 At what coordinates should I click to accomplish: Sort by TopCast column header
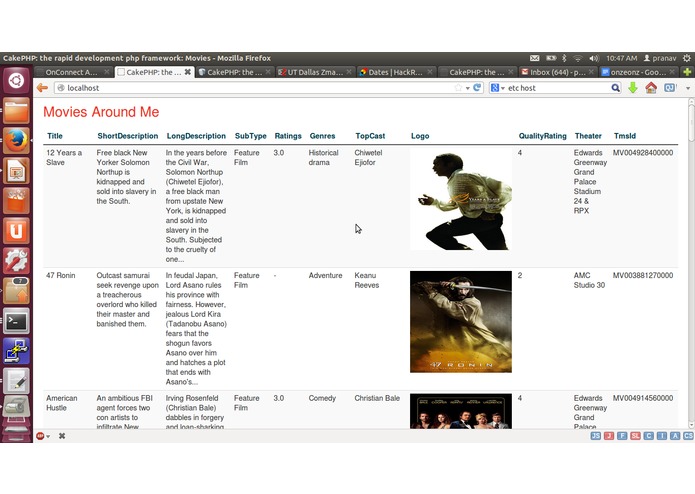coord(370,136)
